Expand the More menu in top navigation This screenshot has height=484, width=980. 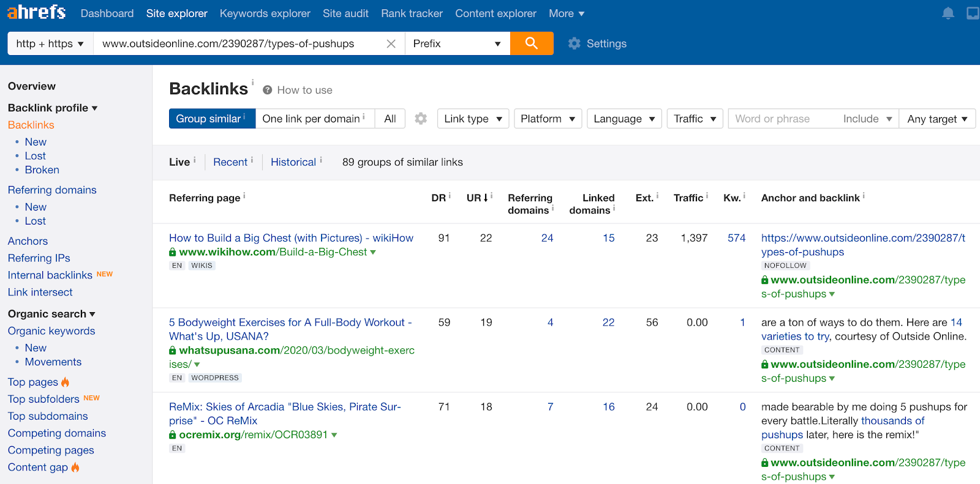[x=567, y=13]
